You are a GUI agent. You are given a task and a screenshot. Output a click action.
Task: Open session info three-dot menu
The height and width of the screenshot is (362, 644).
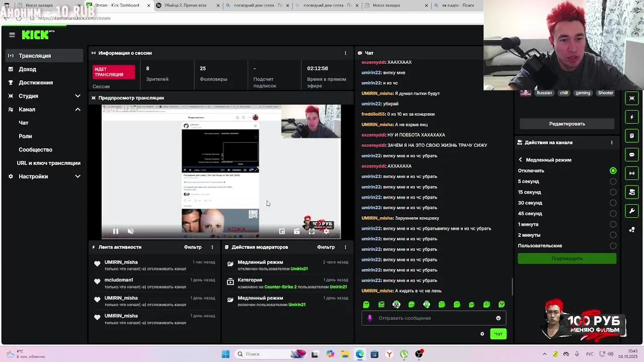pyautogui.click(x=345, y=53)
